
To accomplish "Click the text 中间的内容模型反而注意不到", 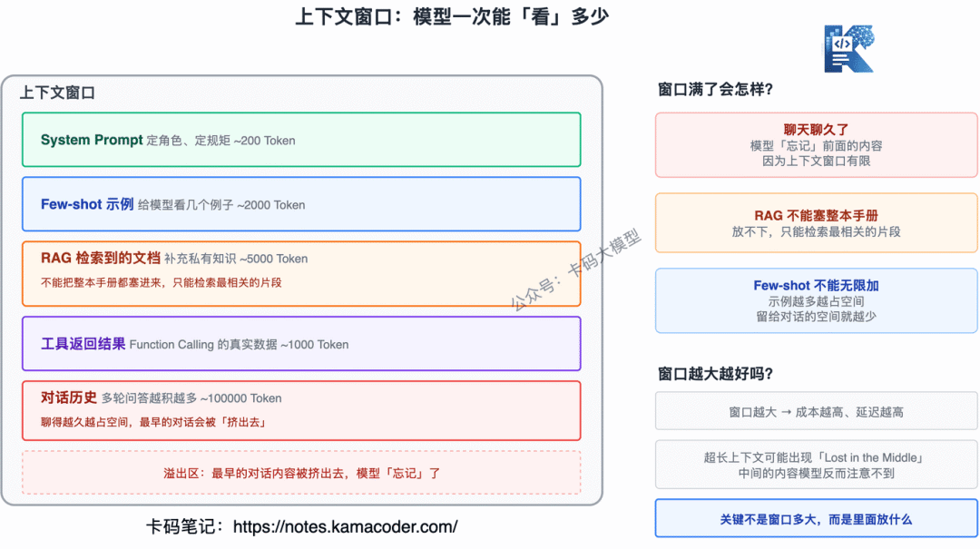I will (x=817, y=474).
